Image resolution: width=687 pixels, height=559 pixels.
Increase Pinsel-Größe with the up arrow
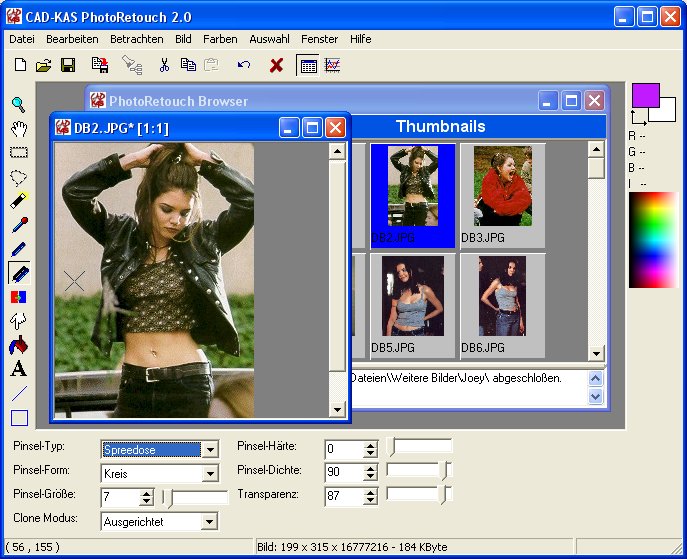[147, 492]
